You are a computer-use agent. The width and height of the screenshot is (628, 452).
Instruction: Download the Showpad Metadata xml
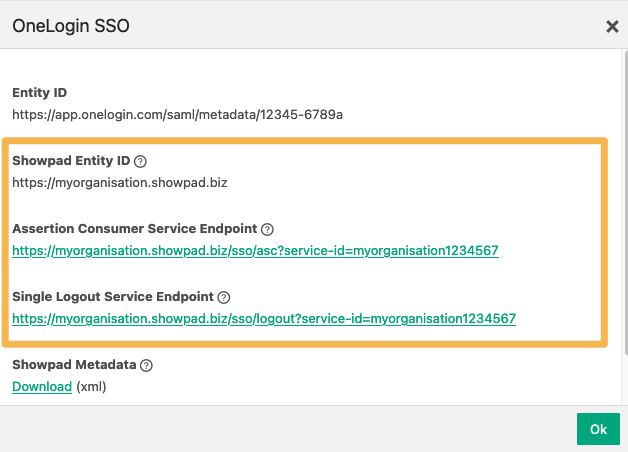coord(42,387)
